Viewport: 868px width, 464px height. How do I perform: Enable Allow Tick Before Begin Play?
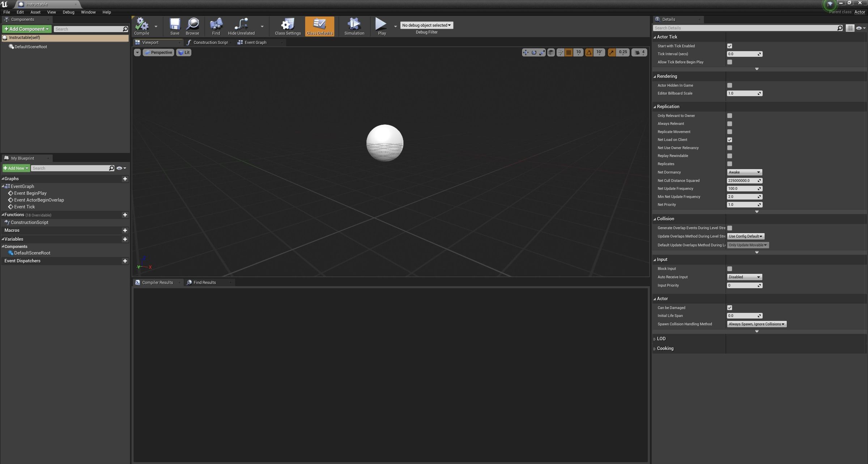(729, 62)
